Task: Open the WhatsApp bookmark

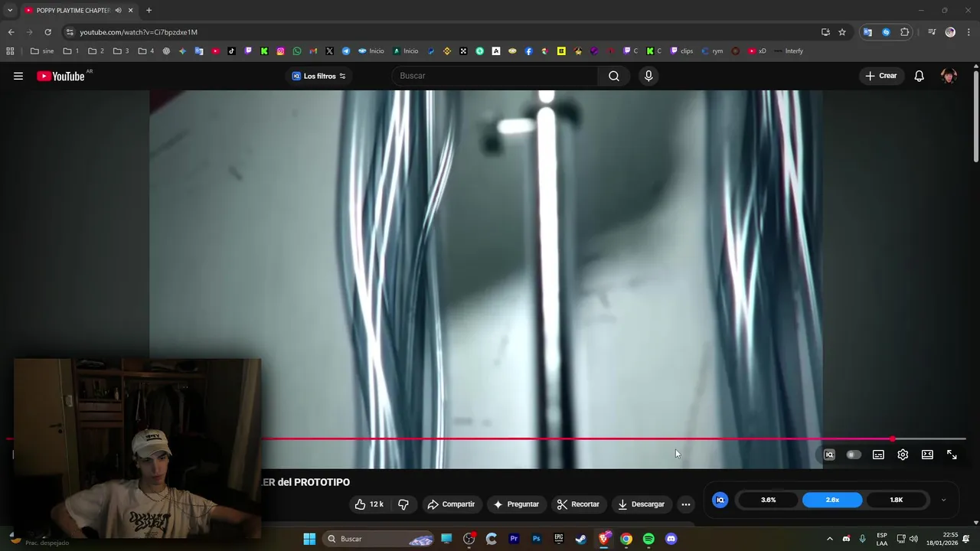Action: coord(297,51)
